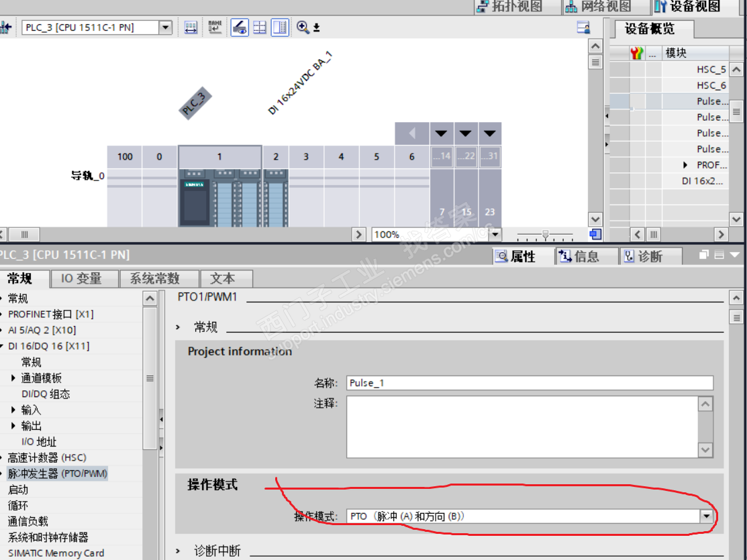Click the PLC_3 rotated device label
This screenshot has width=747, height=560.
coord(195,103)
